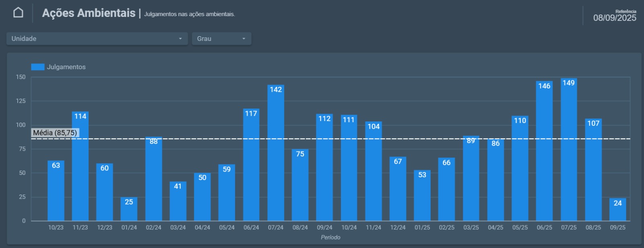Click the home icon in header
644x248 pixels.
tap(18, 13)
